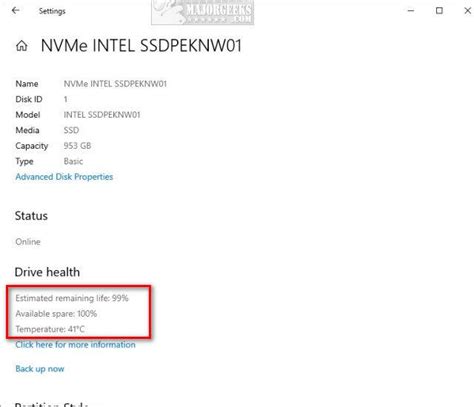The height and width of the screenshot is (407, 474).
Task: Close the Settings window
Action: [x=468, y=11]
